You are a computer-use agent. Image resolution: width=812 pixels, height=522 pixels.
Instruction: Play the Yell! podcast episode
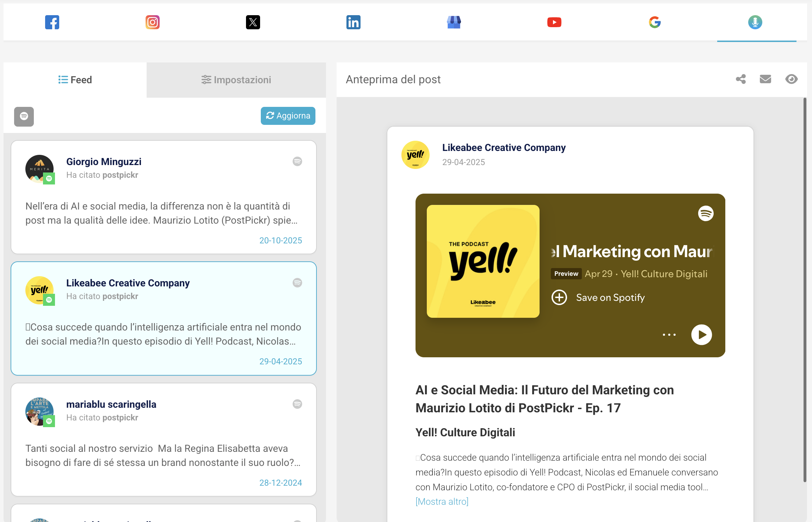click(x=701, y=335)
